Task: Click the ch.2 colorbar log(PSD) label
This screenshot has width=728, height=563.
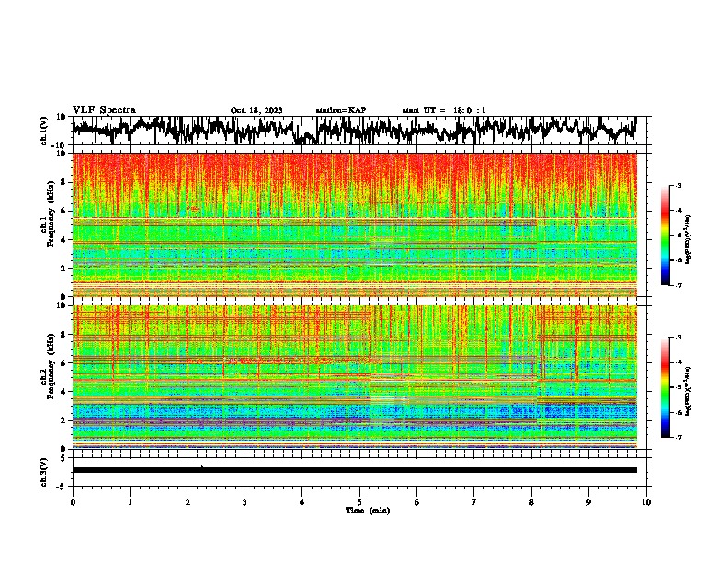Action: tap(688, 391)
